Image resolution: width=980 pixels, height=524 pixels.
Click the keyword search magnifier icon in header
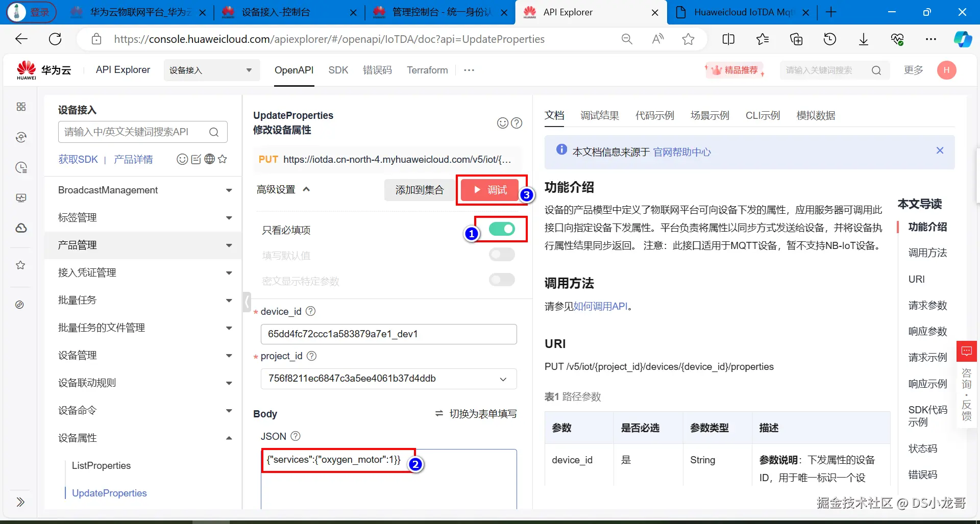pyautogui.click(x=876, y=70)
